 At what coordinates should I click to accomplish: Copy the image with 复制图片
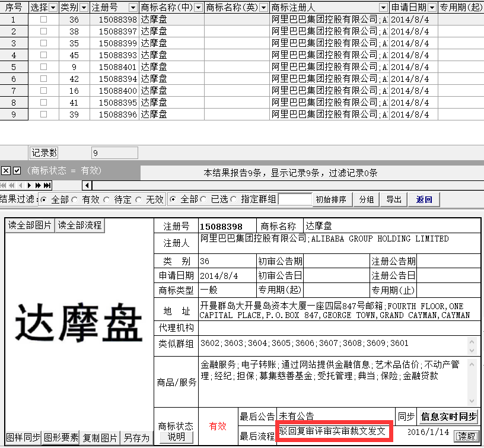pos(100,437)
